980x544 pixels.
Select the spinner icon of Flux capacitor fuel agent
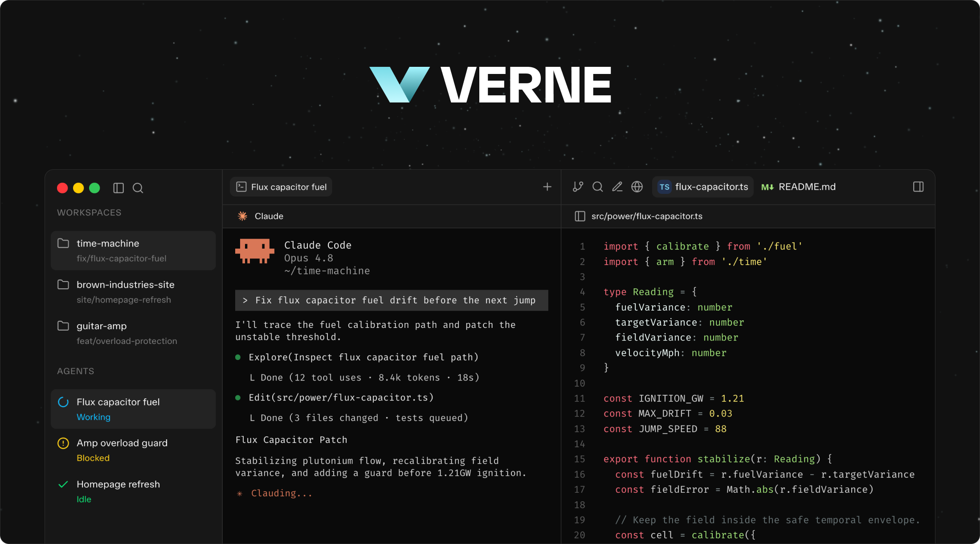pyautogui.click(x=63, y=402)
